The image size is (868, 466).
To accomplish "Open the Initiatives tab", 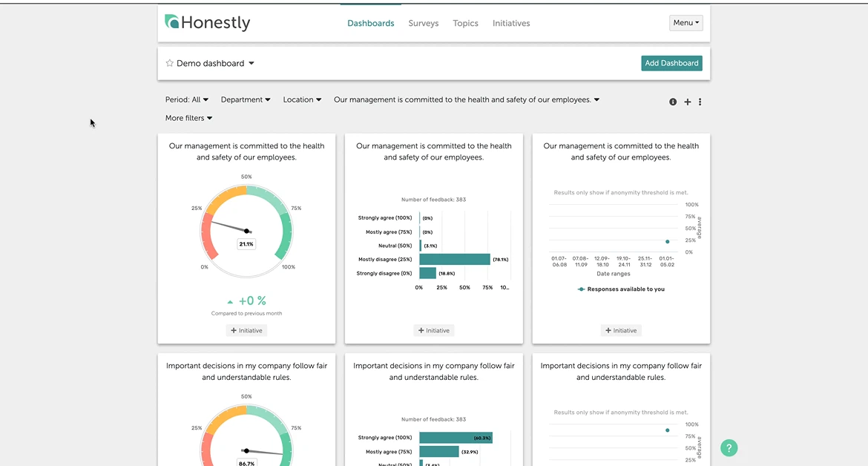I will tap(511, 23).
